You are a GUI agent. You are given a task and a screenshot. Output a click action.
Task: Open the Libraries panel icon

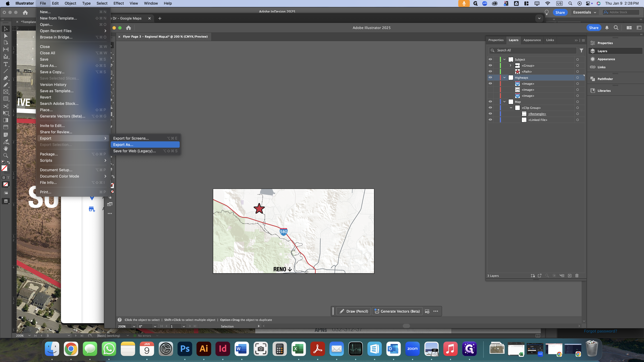click(593, 91)
